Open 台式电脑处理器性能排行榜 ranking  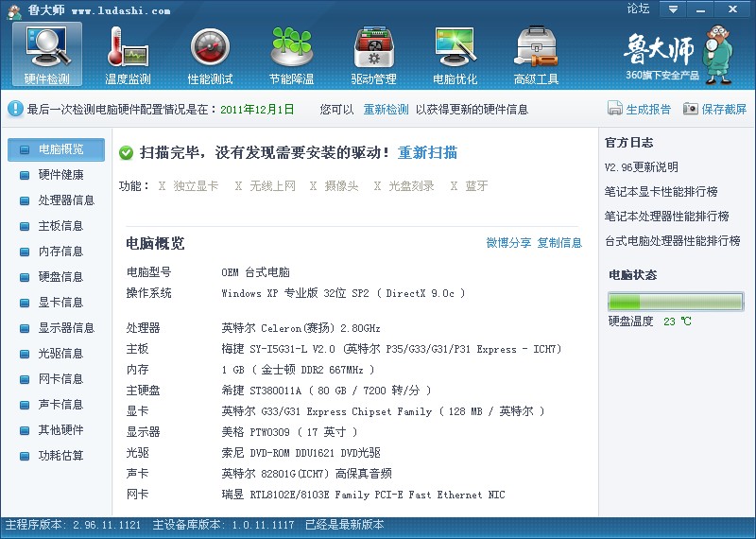(x=673, y=241)
